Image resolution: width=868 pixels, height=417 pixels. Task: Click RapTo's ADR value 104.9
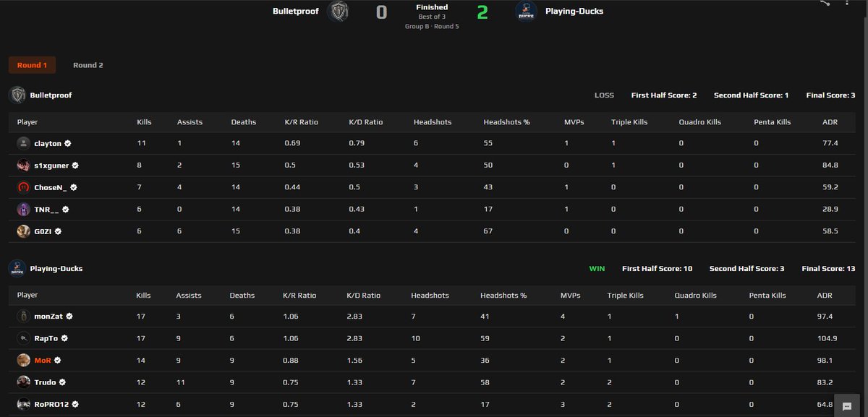[827, 338]
